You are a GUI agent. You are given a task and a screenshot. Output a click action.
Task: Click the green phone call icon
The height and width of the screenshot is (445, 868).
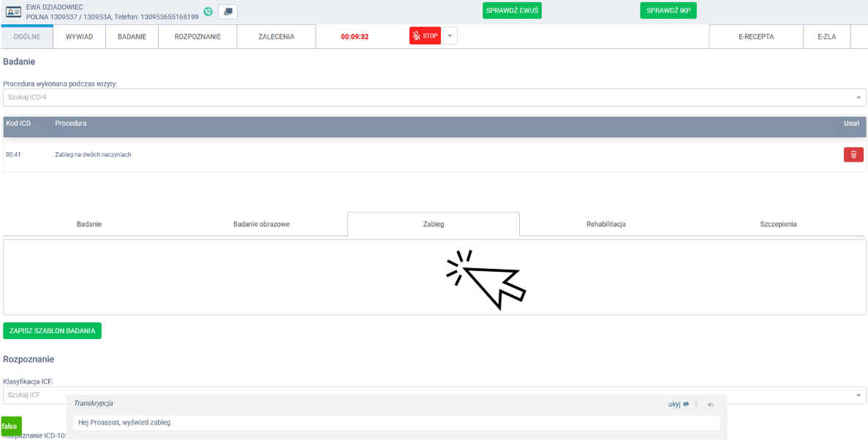coord(208,12)
